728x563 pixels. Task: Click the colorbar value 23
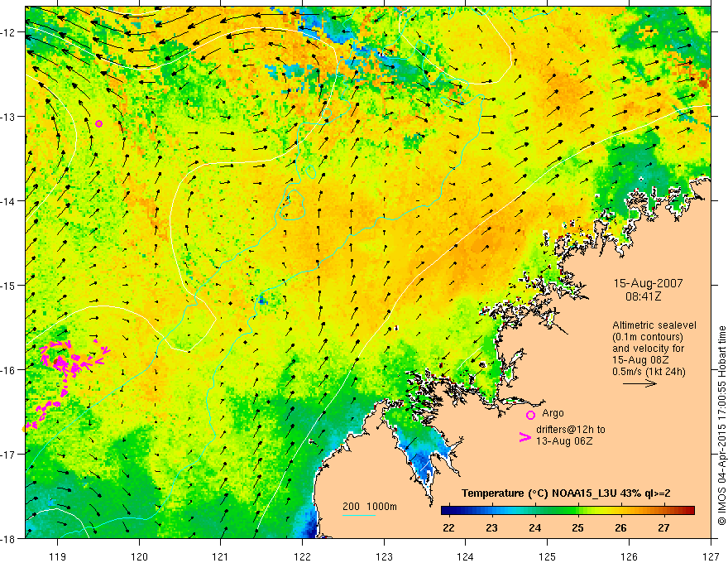point(491,528)
